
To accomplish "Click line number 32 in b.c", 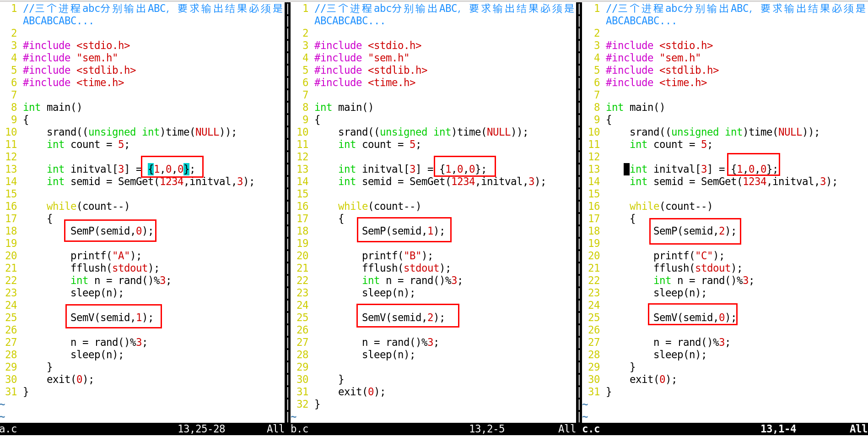I will (302, 404).
